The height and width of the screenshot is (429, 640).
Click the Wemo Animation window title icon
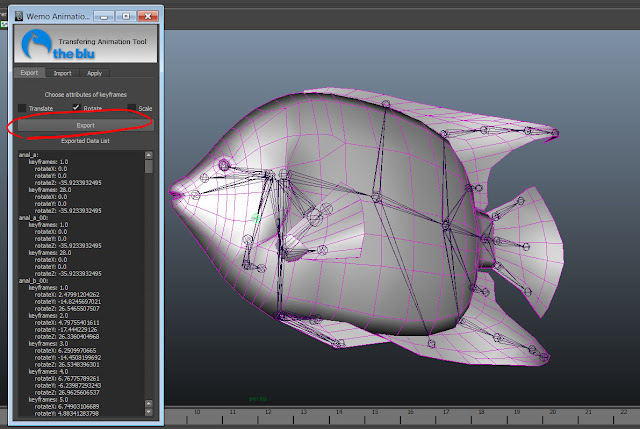tap(19, 16)
